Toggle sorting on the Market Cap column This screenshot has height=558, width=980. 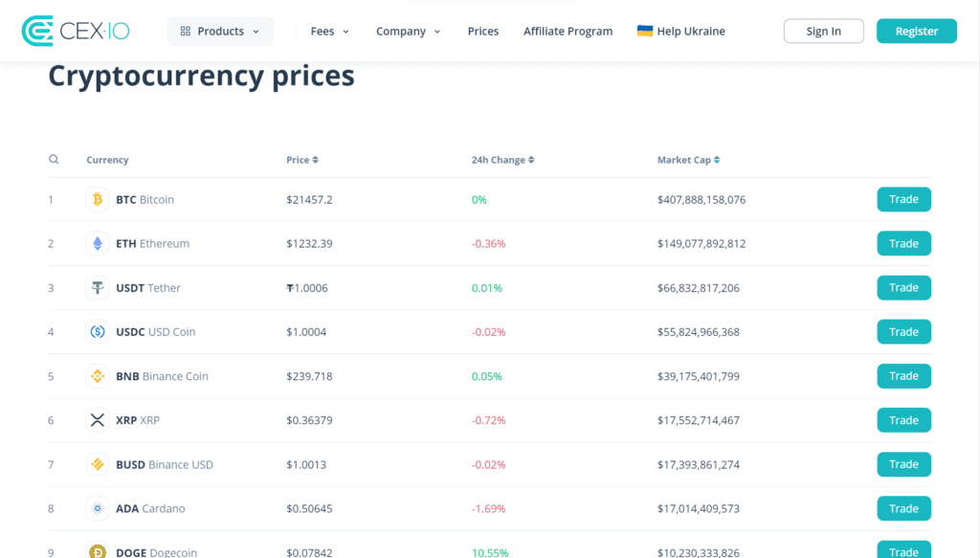pos(689,159)
